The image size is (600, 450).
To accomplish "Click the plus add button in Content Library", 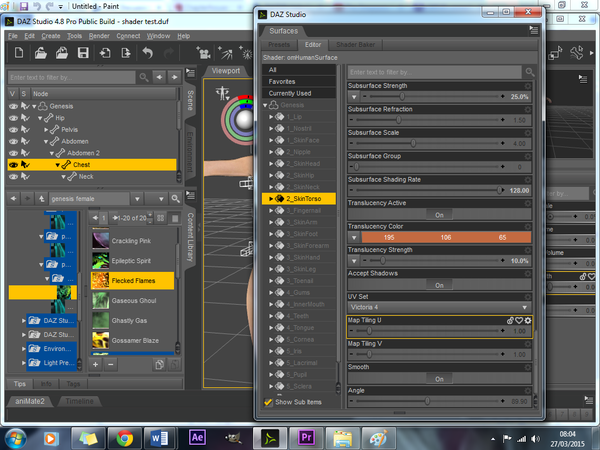I will pos(95,365).
